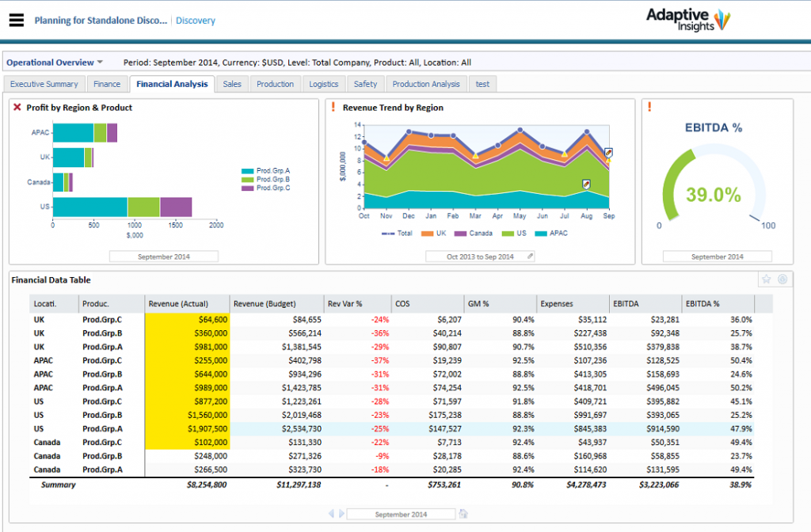Advance to next period with right arrow
The height and width of the screenshot is (532, 811).
341,514
